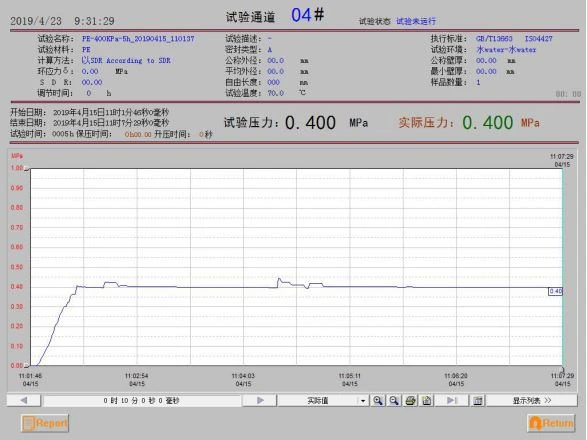The height and width of the screenshot is (440, 587).
Task: Click the 试验温度 70.0 value
Action: [x=276, y=93]
